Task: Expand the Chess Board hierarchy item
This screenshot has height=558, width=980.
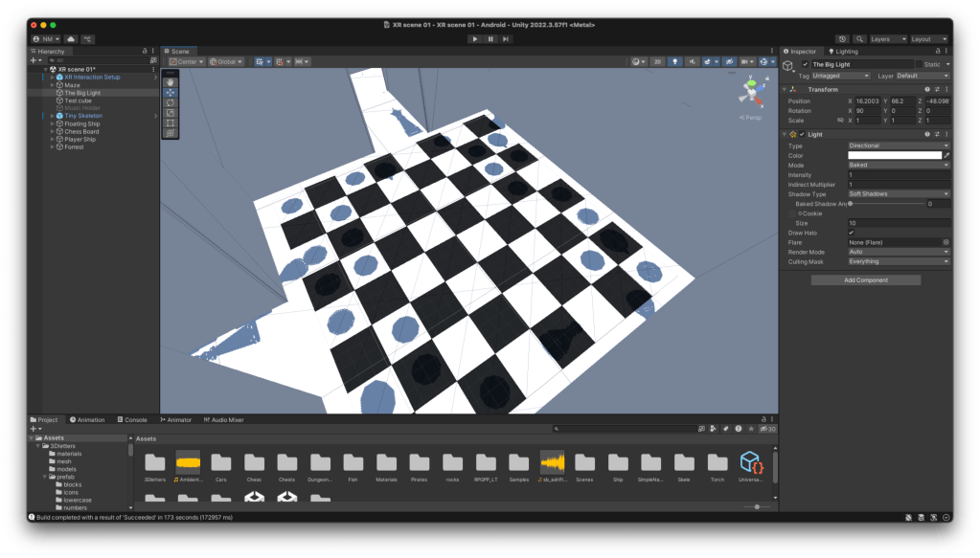Action: [x=52, y=131]
